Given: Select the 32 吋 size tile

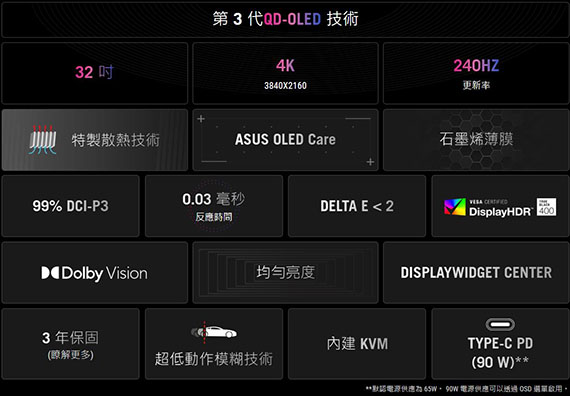Looking at the screenshot, I should pyautogui.click(x=95, y=73).
